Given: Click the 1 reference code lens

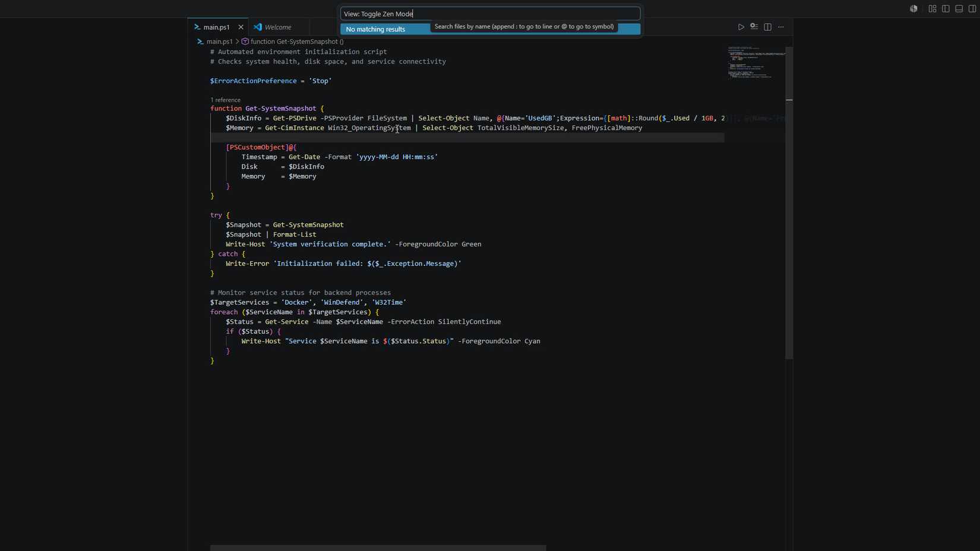Looking at the screenshot, I should [225, 100].
